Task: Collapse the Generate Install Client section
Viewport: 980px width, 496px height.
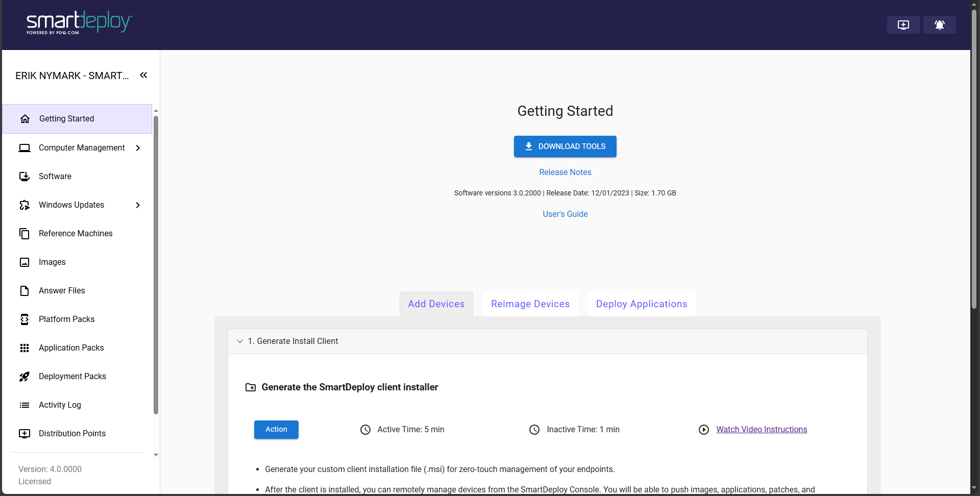Action: pos(240,341)
